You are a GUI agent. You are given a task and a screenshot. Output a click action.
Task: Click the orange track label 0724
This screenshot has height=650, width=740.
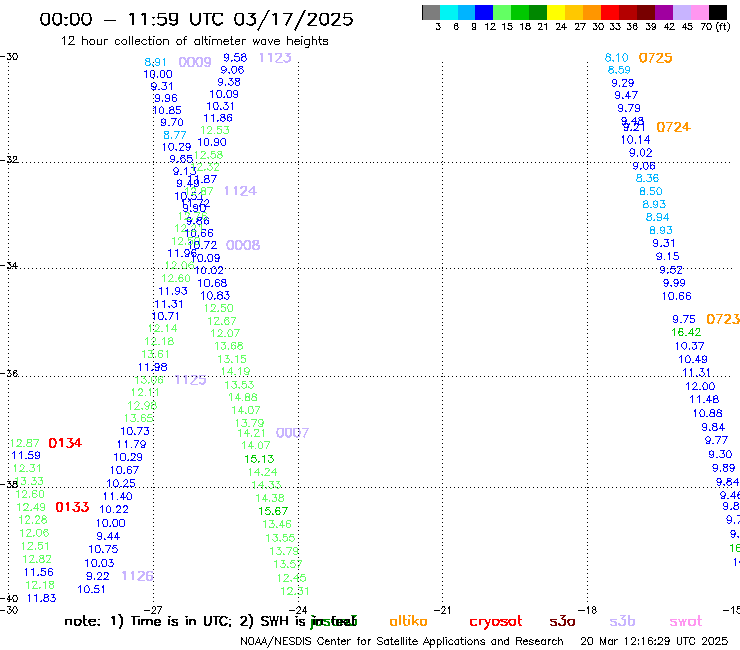point(673,127)
